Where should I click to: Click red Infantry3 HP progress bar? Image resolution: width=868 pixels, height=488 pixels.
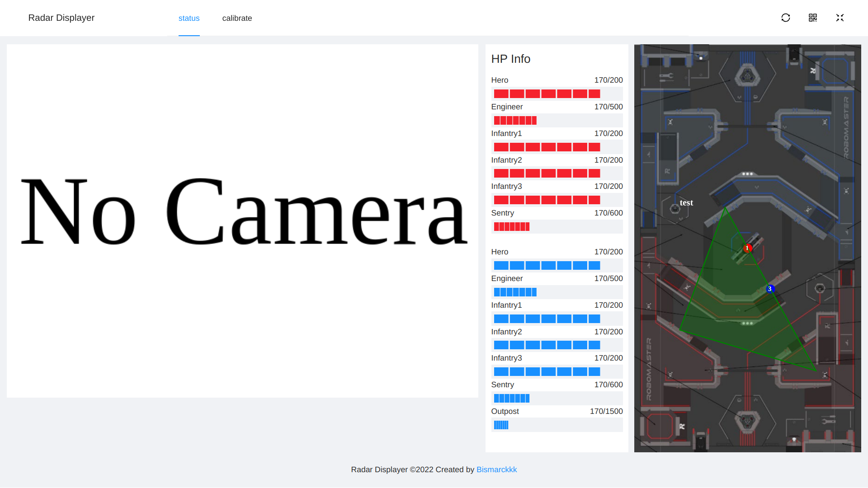[557, 200]
